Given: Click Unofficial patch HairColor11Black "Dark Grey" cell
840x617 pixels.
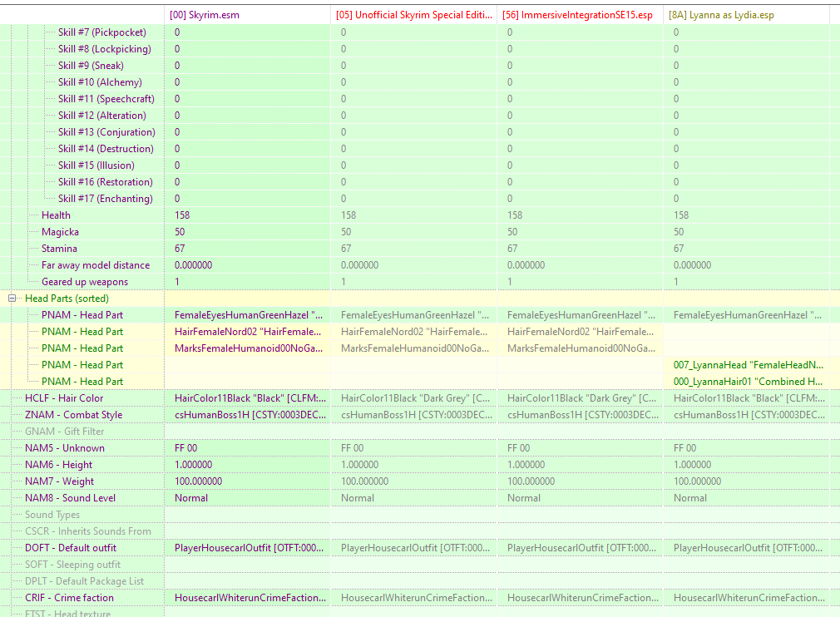Looking at the screenshot, I should 415,398.
